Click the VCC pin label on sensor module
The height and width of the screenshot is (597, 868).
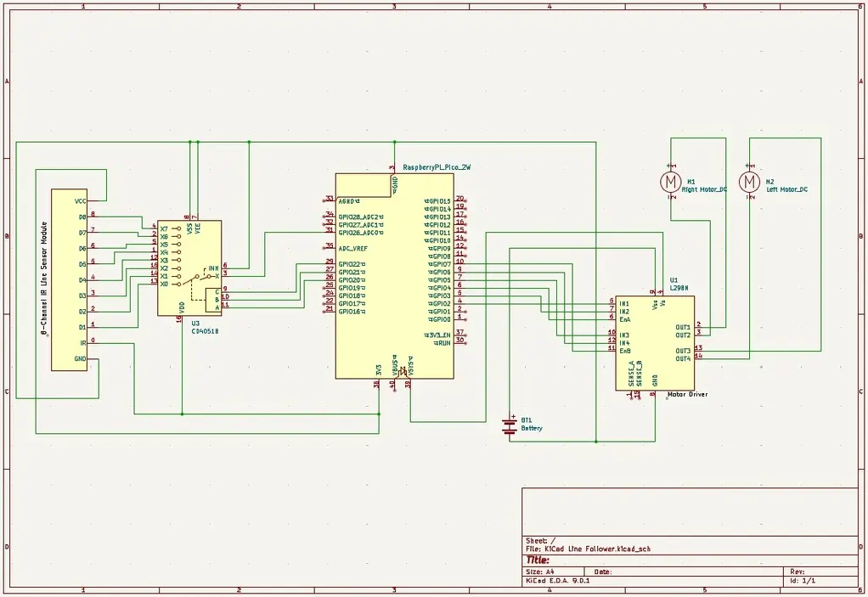tap(81, 201)
